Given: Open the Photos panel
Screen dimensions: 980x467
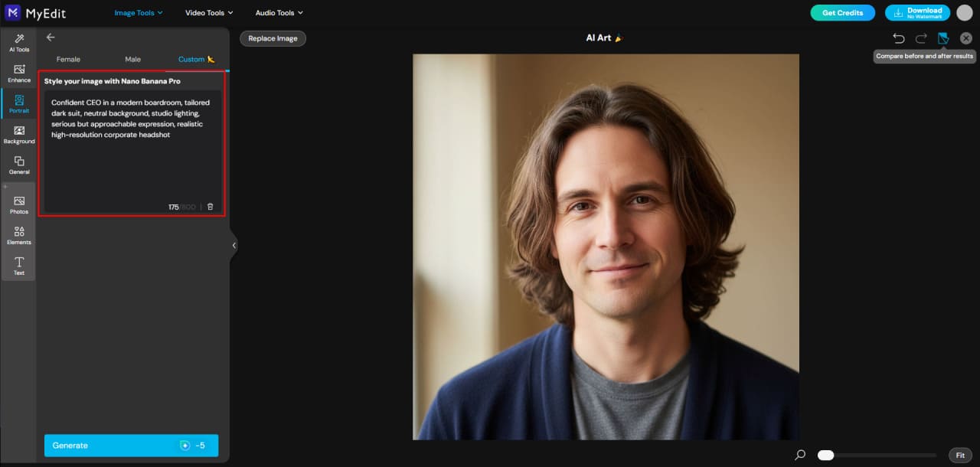Looking at the screenshot, I should (x=18, y=206).
